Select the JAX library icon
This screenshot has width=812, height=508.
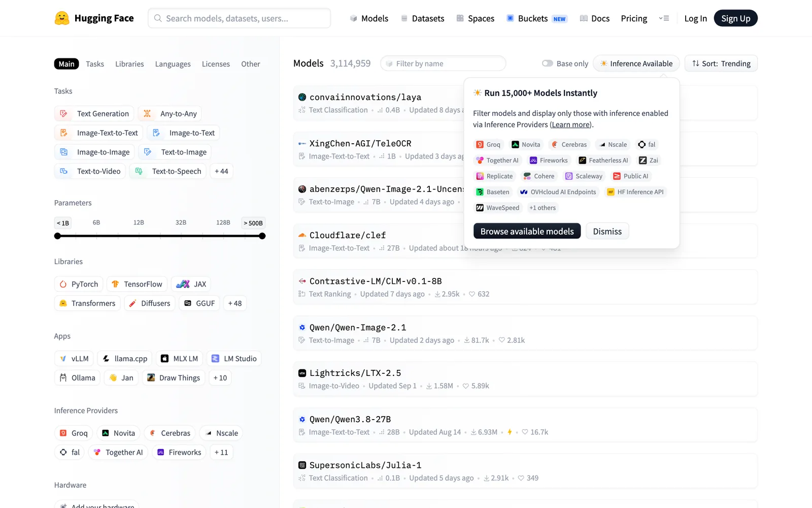(183, 284)
